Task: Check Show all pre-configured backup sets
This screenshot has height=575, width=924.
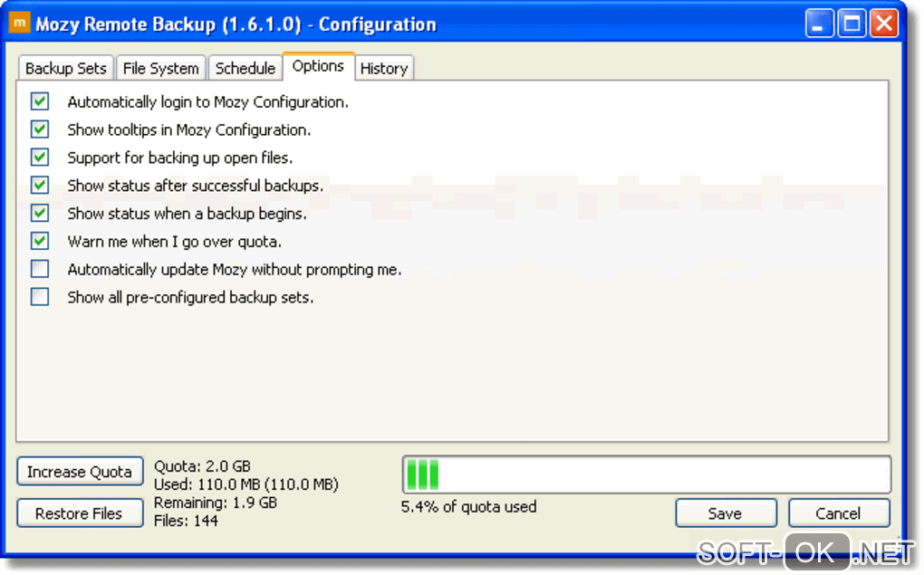Action: 40,296
